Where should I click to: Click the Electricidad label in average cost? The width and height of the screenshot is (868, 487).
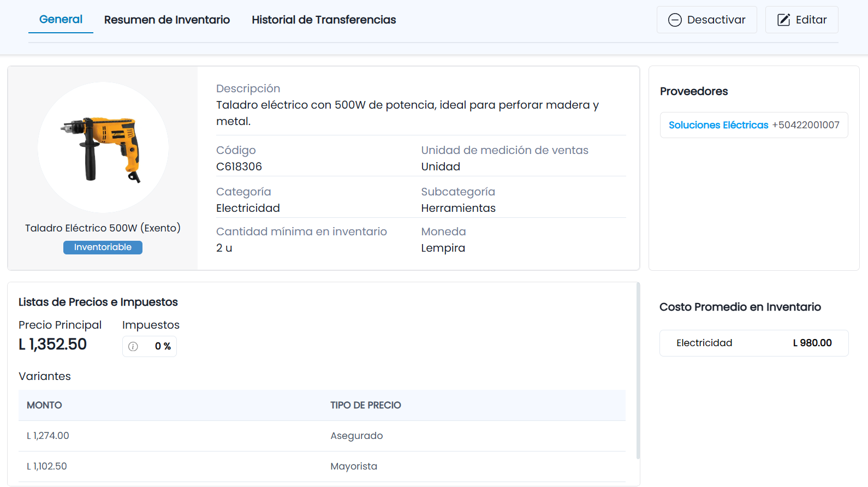click(x=704, y=343)
